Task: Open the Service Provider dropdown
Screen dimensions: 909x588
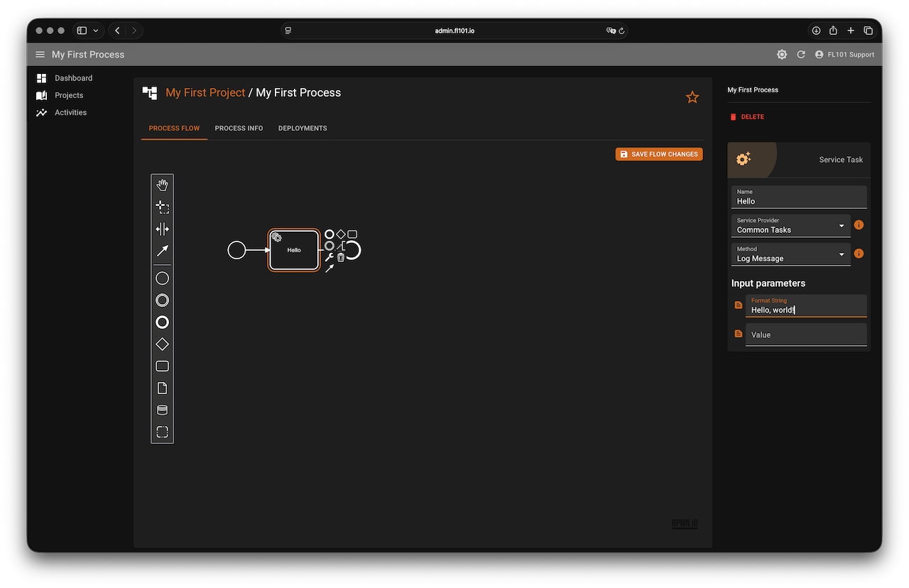Action: tap(790, 226)
